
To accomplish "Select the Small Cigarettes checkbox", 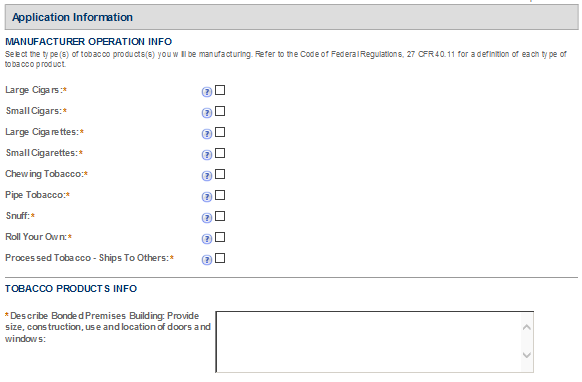I will 220,153.
